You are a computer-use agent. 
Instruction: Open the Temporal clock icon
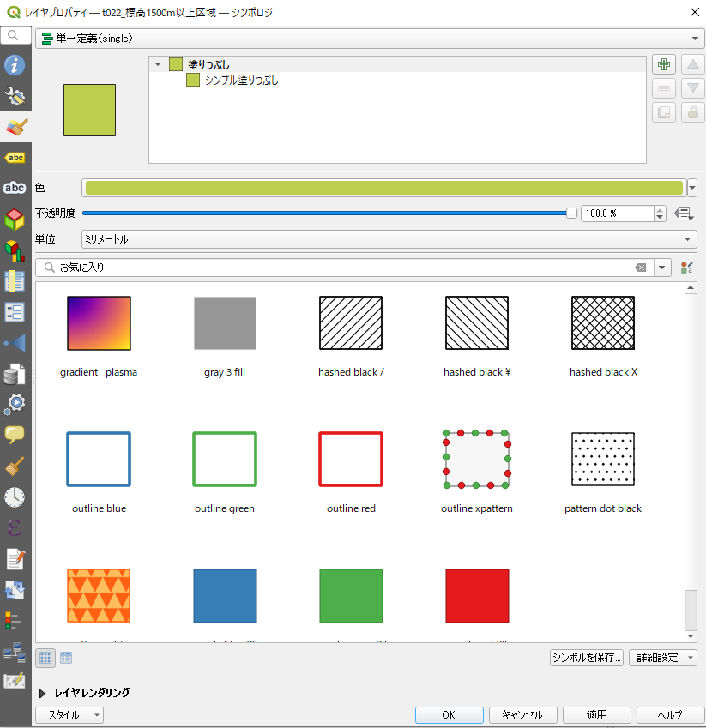pos(15,496)
